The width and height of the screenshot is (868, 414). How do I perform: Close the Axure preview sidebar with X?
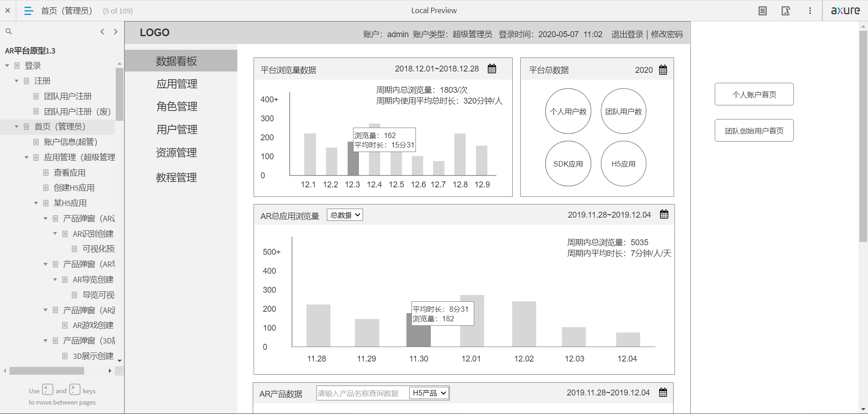(8, 10)
